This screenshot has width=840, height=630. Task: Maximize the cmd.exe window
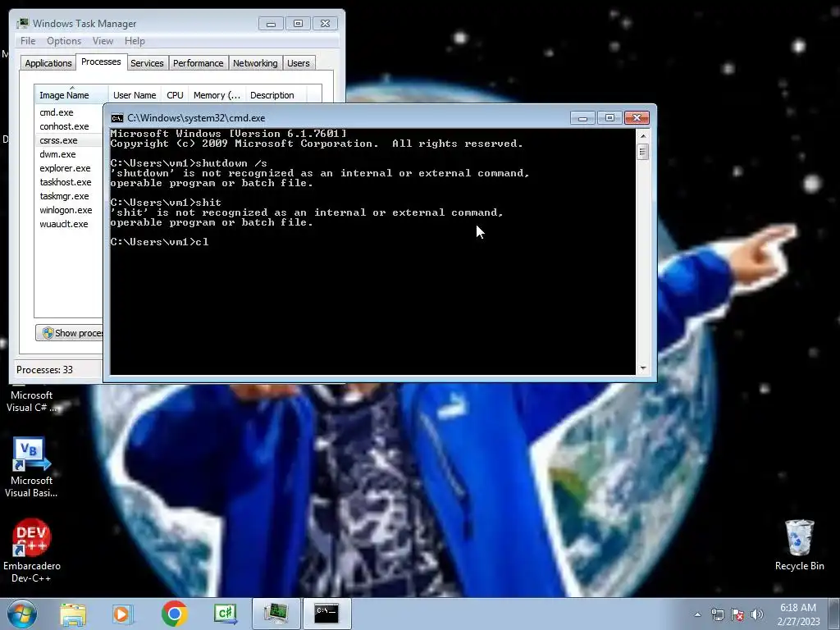[609, 118]
